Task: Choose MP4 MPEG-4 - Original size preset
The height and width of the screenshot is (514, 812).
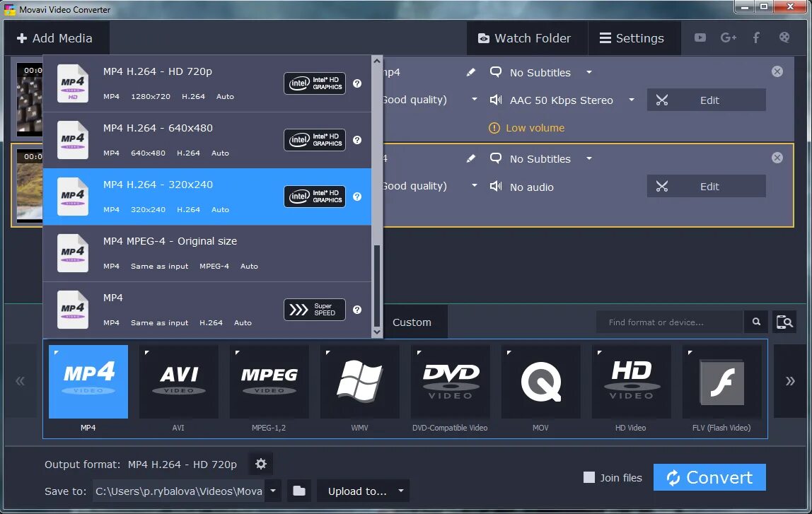Action: (x=207, y=253)
